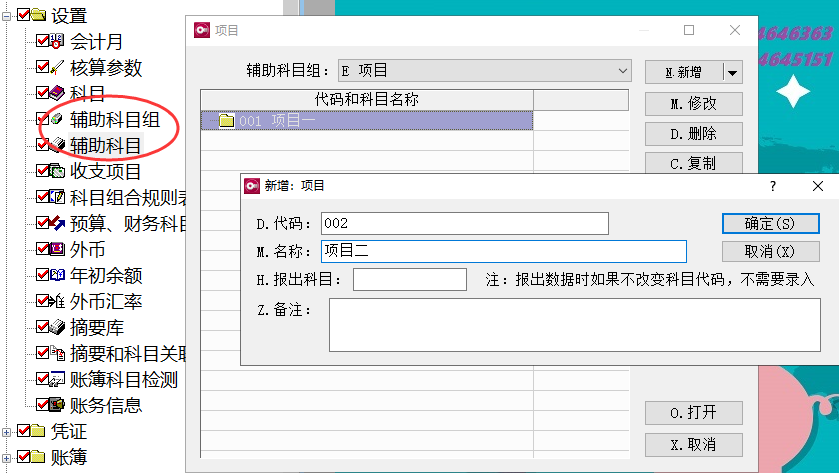This screenshot has width=839, height=473.
Task: Click the 收支项目 icon
Action: [x=57, y=171]
